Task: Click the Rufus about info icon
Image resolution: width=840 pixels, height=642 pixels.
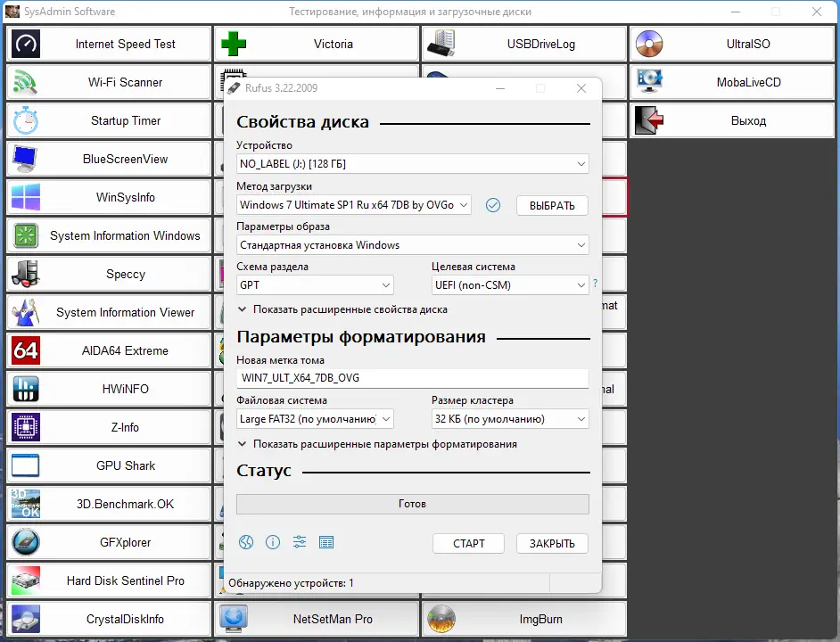Action: (273, 542)
